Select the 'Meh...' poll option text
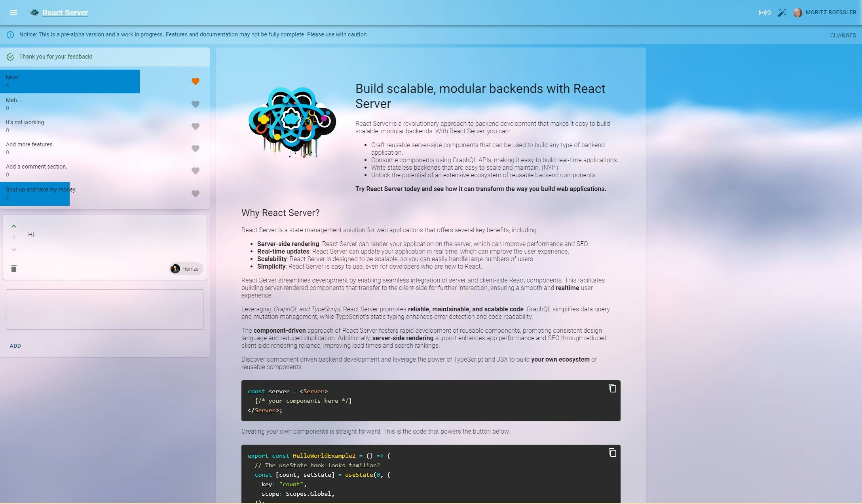The height and width of the screenshot is (504, 862). [13, 100]
